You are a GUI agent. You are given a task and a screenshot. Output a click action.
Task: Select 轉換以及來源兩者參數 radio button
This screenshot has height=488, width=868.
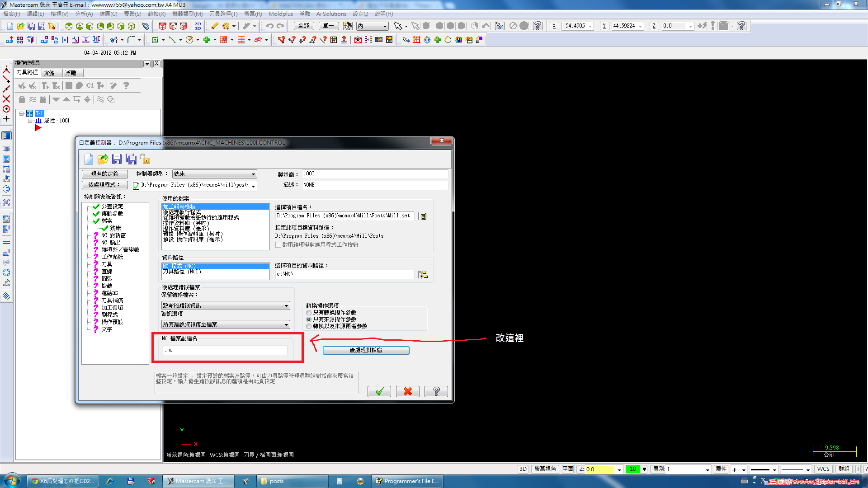point(309,326)
